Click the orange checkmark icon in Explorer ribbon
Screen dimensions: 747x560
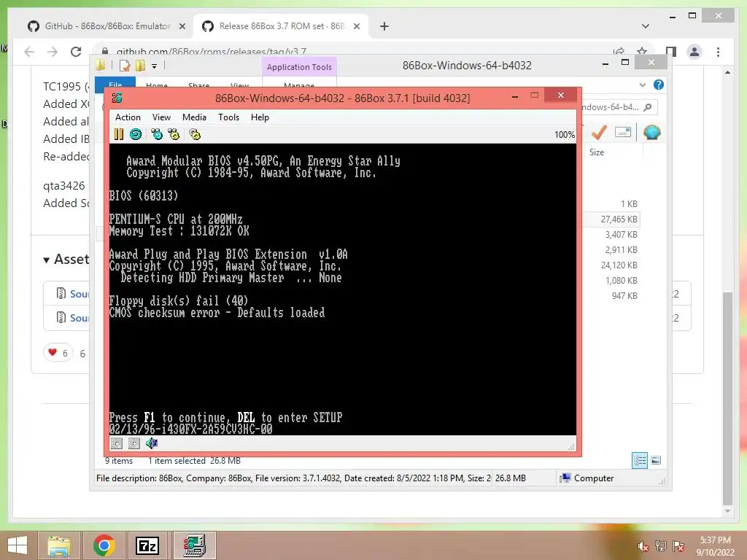(599, 133)
